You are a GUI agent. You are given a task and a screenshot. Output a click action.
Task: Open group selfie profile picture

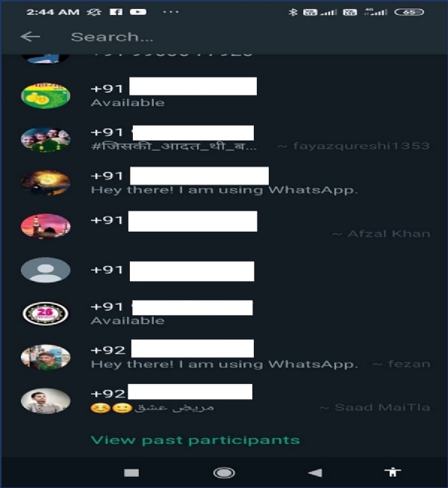pyautogui.click(x=46, y=139)
